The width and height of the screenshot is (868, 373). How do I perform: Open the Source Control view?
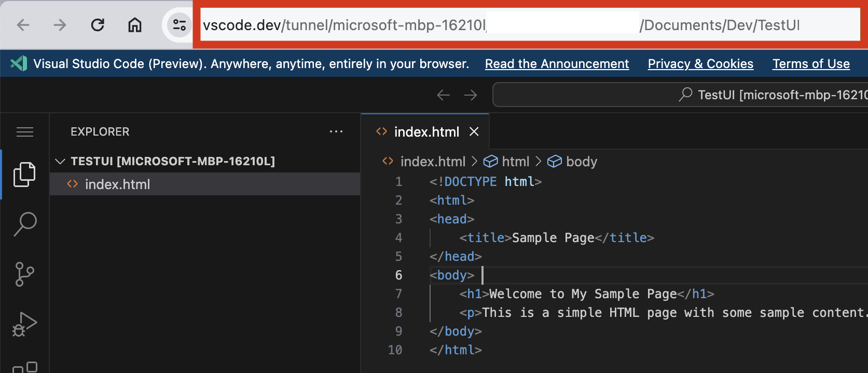(x=24, y=274)
